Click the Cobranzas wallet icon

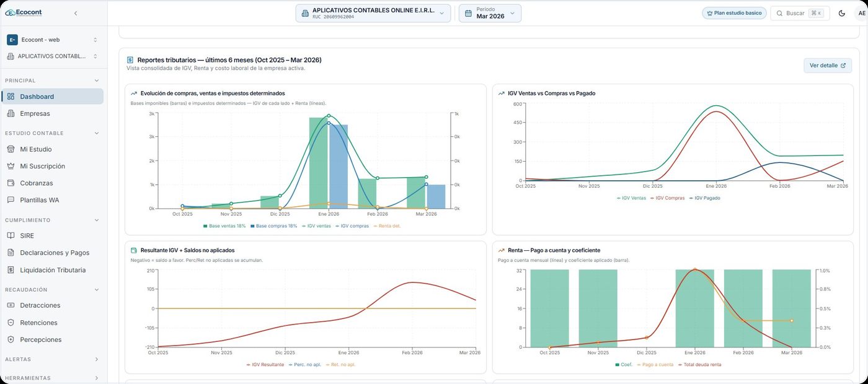(x=11, y=183)
